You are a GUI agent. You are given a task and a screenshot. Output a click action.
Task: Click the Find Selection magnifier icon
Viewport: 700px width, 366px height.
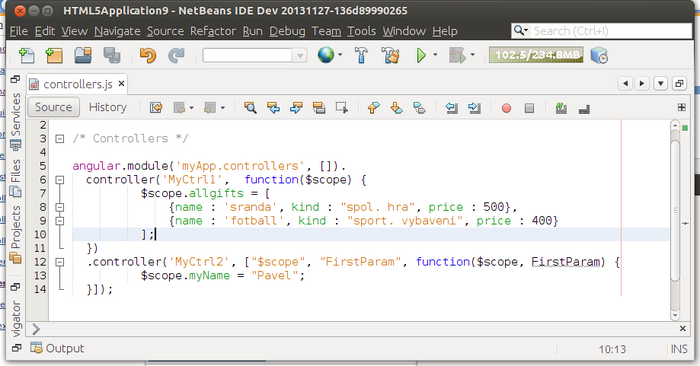click(x=250, y=108)
